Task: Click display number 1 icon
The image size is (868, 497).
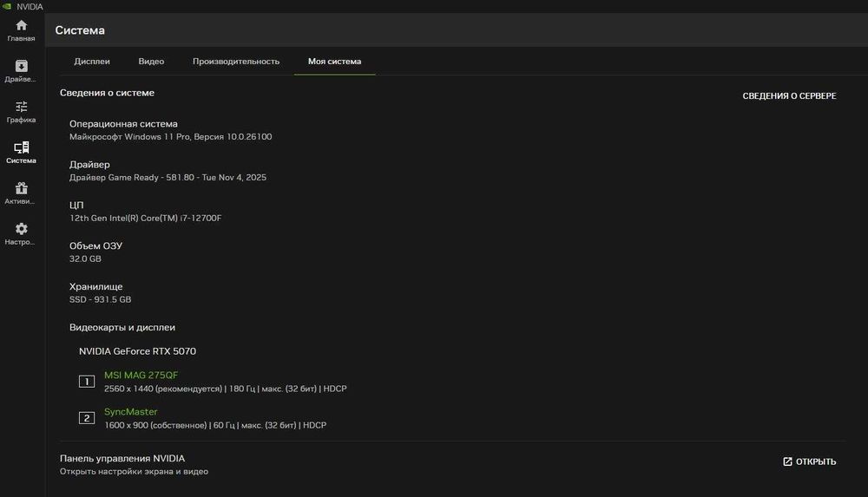Action: tap(87, 382)
